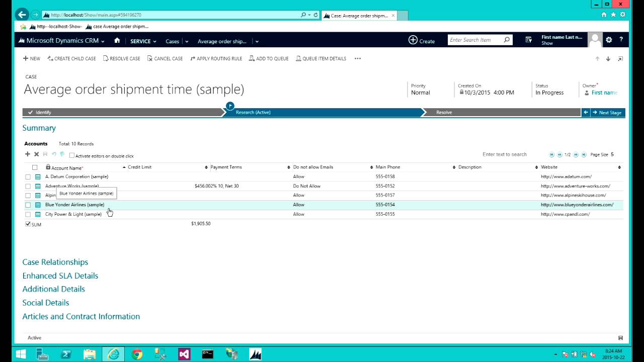Screen dimensions: 644x362
Task: Check the City Power & Light row checkbox
Action: click(28, 214)
